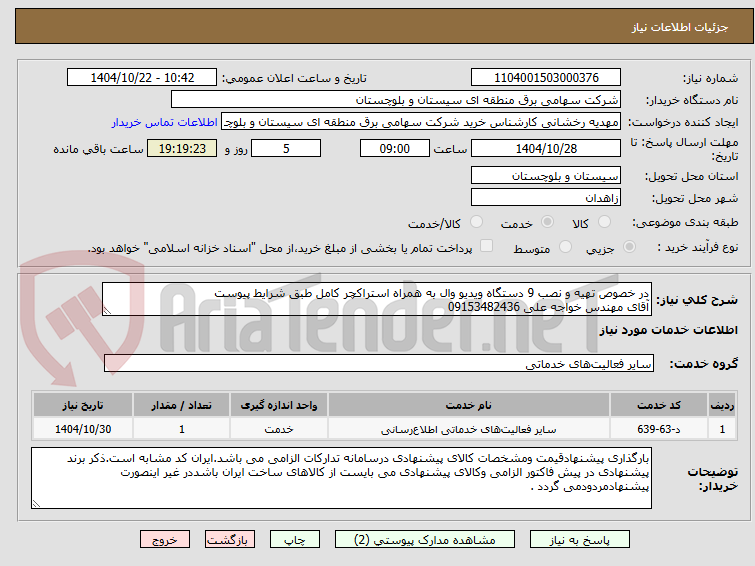Click the ردیف column header

(x=722, y=405)
